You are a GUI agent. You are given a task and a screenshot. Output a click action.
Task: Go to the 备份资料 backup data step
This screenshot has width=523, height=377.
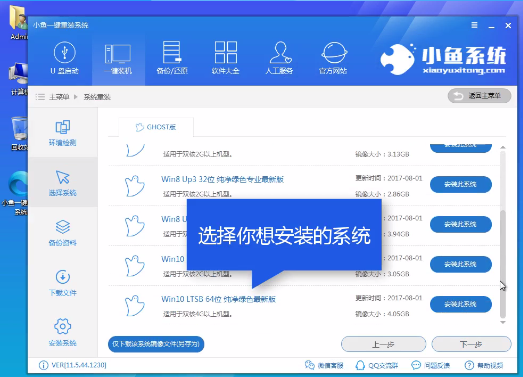coord(63,233)
